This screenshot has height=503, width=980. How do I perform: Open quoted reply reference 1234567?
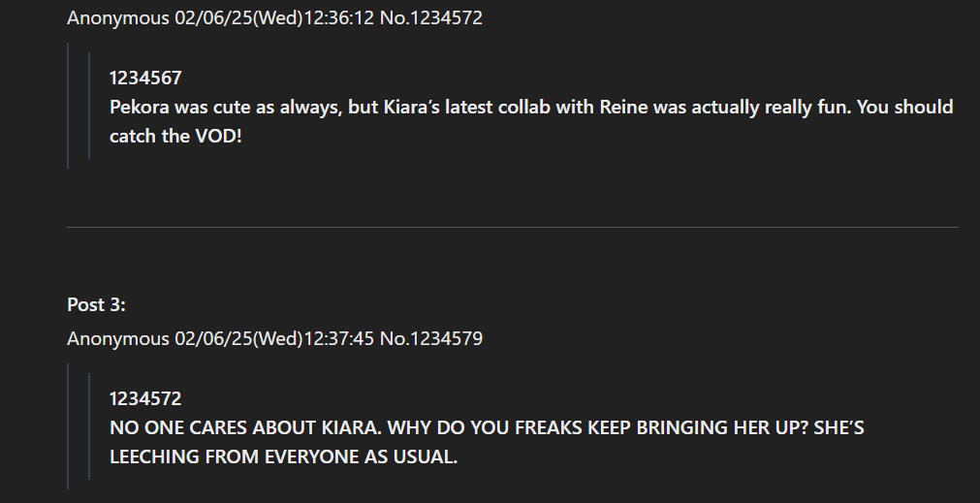[145, 79]
